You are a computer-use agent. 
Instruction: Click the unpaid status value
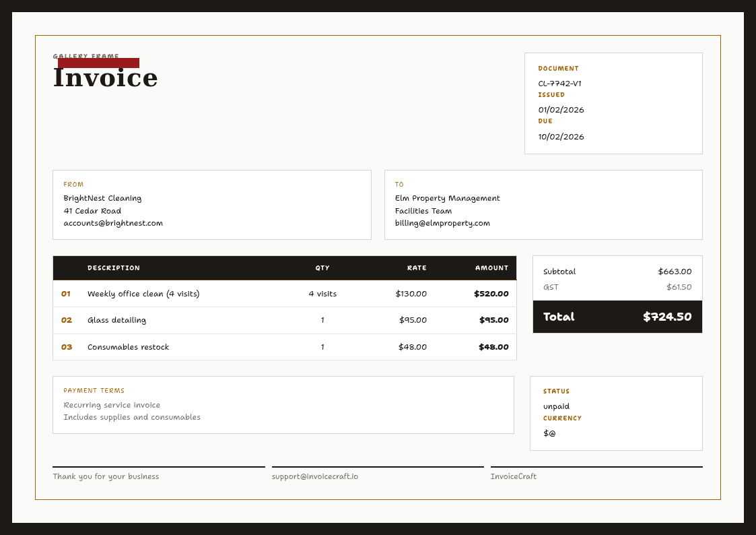556,407
